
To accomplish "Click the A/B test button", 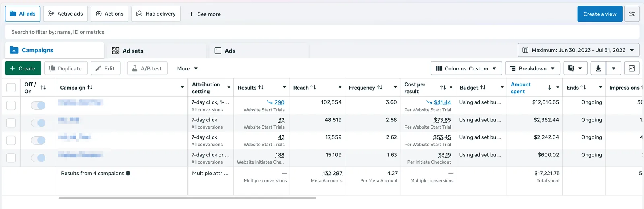I will (147, 68).
